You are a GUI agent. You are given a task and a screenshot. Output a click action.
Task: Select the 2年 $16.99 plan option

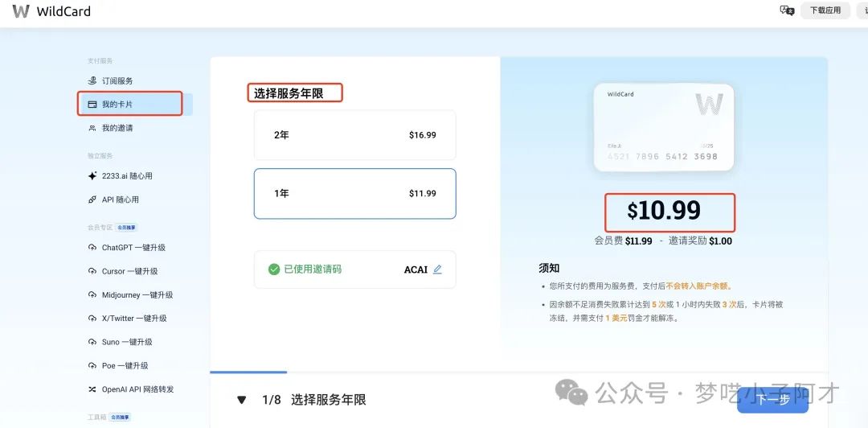click(x=354, y=135)
